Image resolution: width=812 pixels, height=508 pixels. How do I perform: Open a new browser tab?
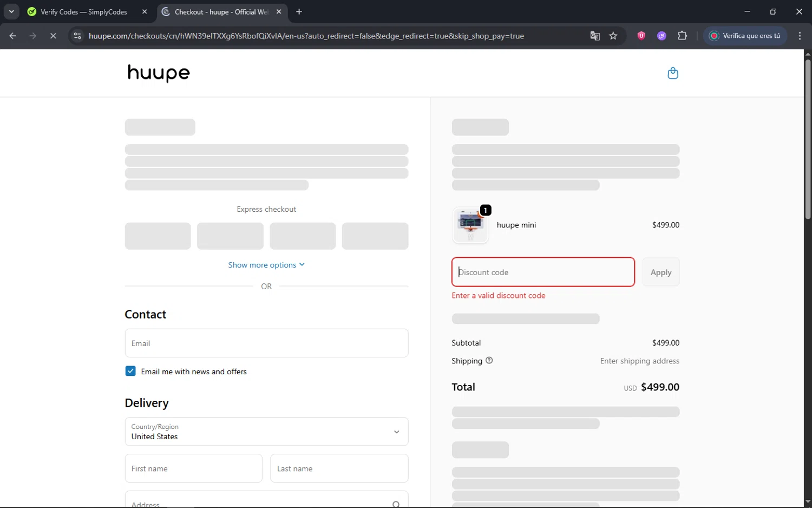tap(299, 12)
